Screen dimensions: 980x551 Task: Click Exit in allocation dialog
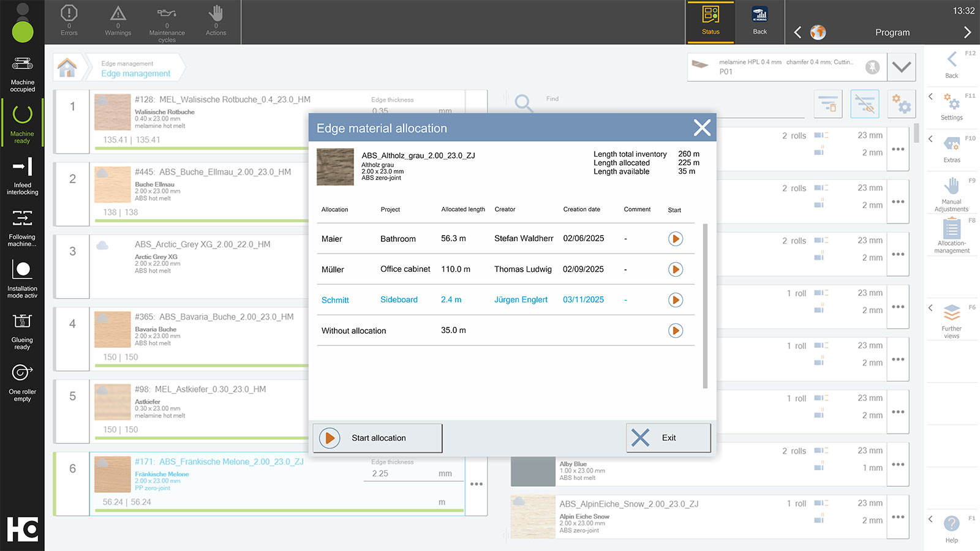[668, 438]
